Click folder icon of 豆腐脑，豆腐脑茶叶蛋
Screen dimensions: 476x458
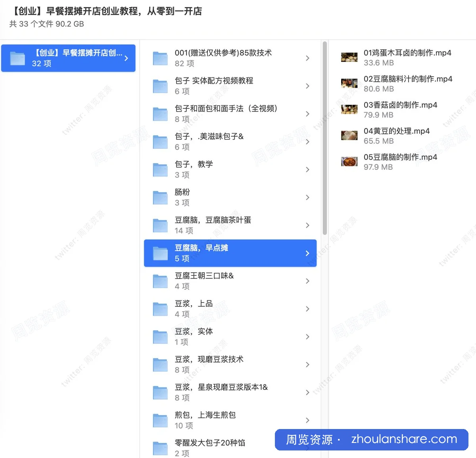point(160,225)
